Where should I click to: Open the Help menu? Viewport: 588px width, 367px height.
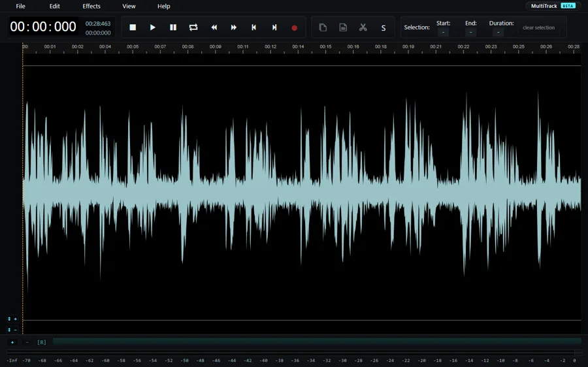point(164,6)
